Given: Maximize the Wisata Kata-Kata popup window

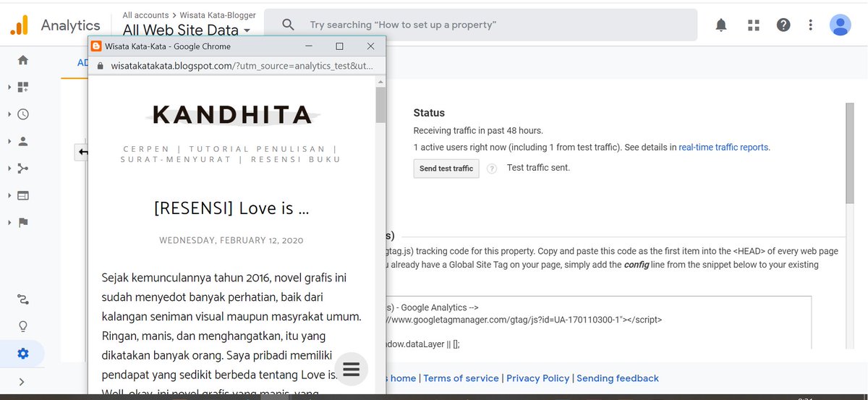Looking at the screenshot, I should pos(339,46).
